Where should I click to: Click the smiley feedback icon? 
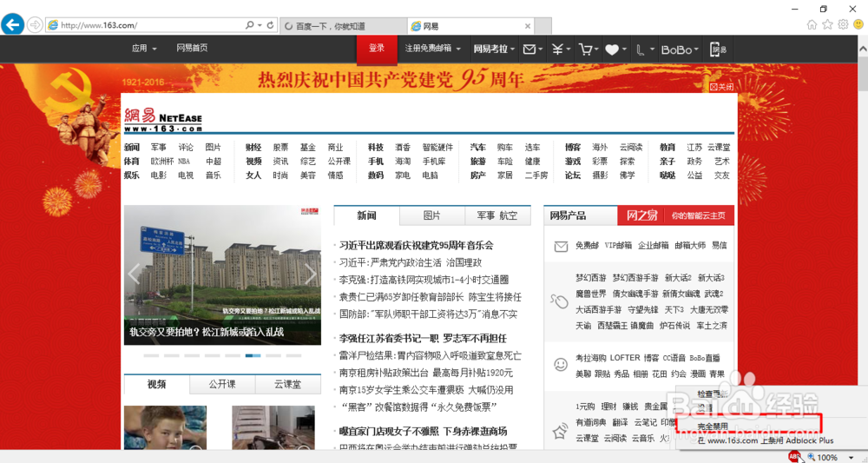pyautogui.click(x=858, y=24)
